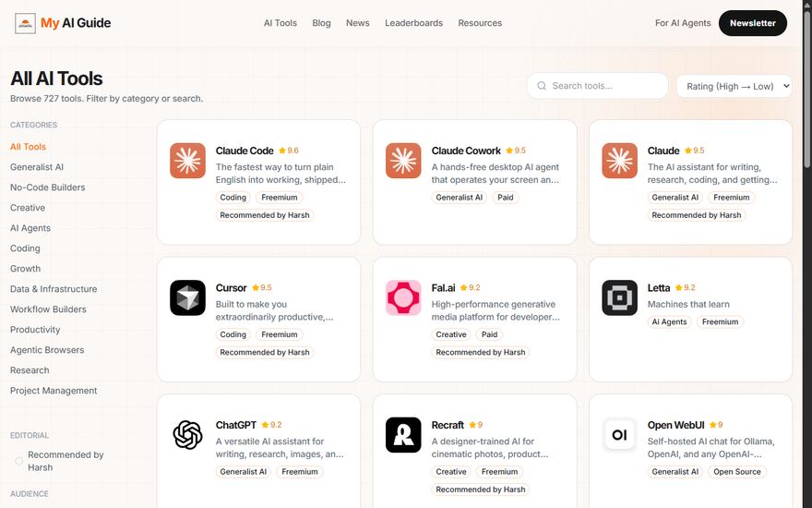
Task: Open the AI Tools nav item
Action: 281,23
